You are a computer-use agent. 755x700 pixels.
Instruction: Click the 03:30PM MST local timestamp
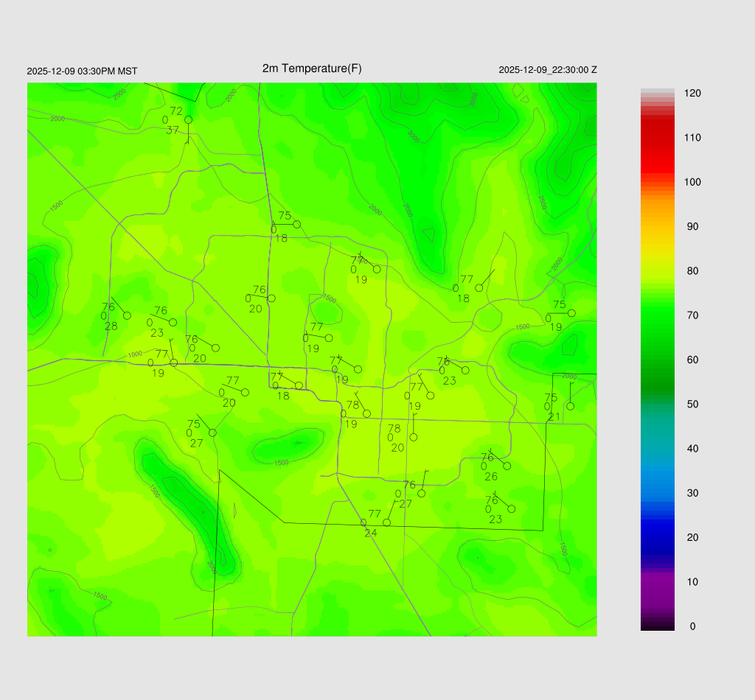(82, 71)
